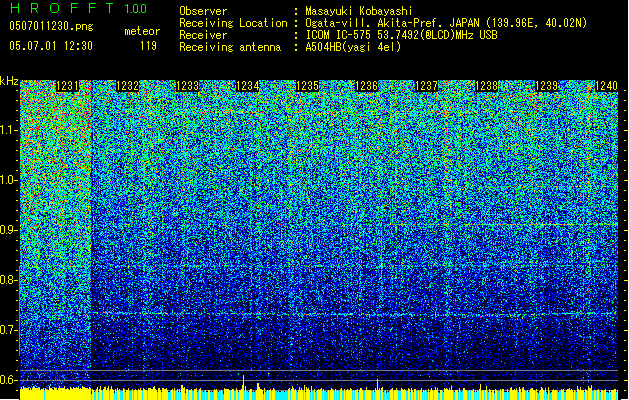Click the HROFFT 1.0.0 title

click(x=78, y=8)
